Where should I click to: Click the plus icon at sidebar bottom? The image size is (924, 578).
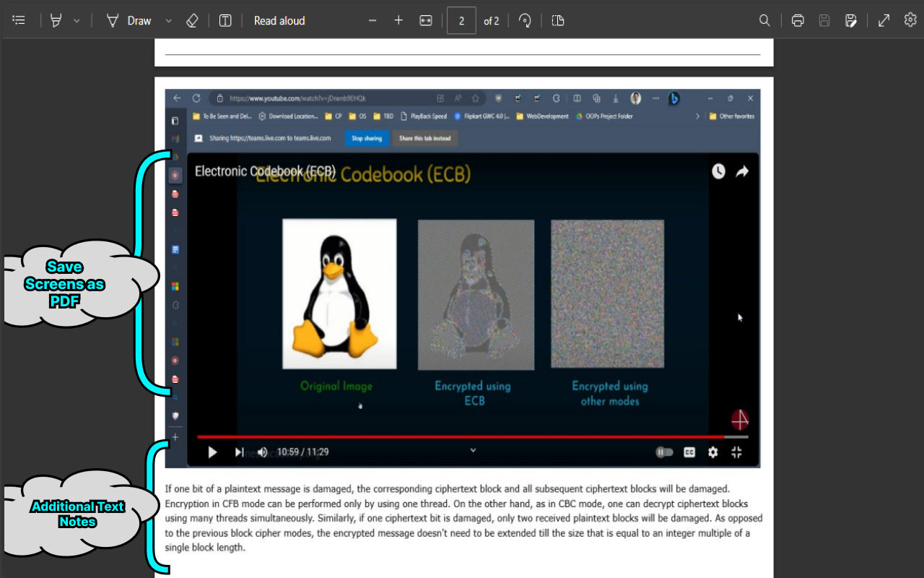click(x=175, y=437)
